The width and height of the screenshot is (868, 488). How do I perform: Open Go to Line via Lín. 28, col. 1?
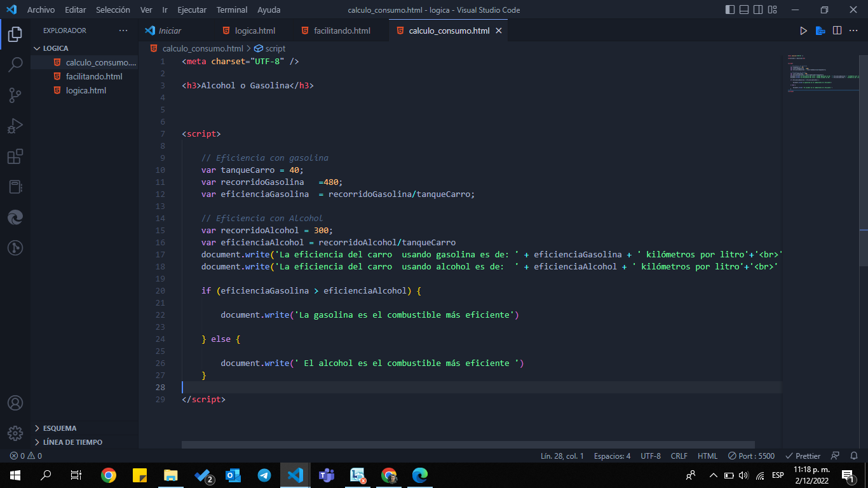[x=562, y=456]
